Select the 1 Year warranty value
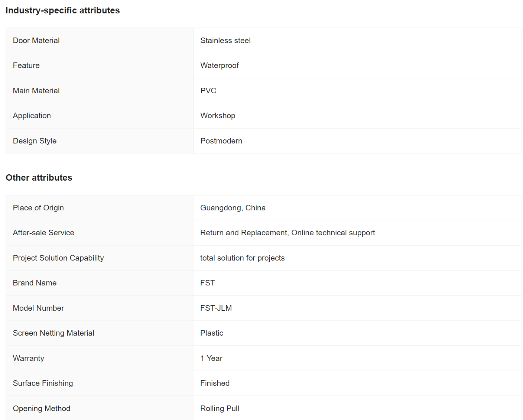The image size is (523, 420). coord(211,358)
